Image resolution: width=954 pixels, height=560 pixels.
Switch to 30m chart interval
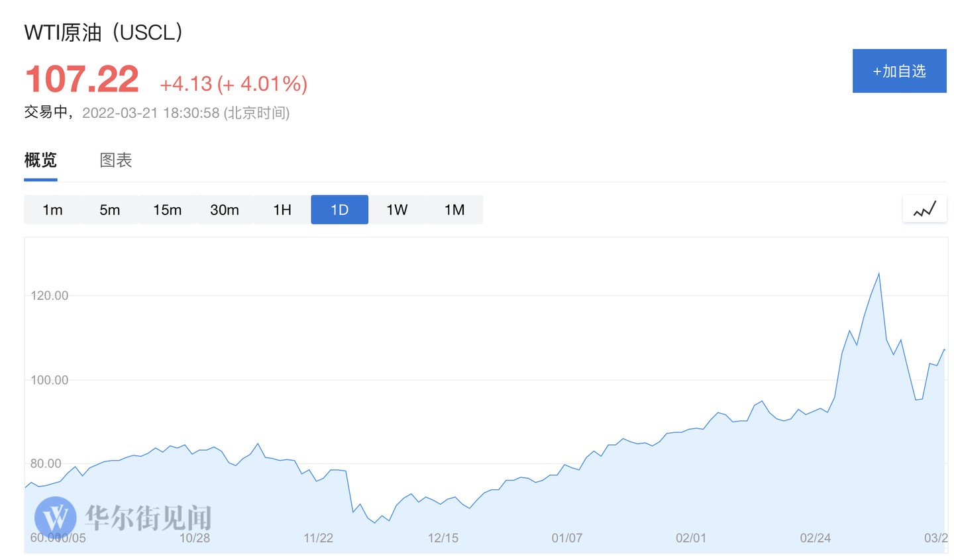(225, 210)
